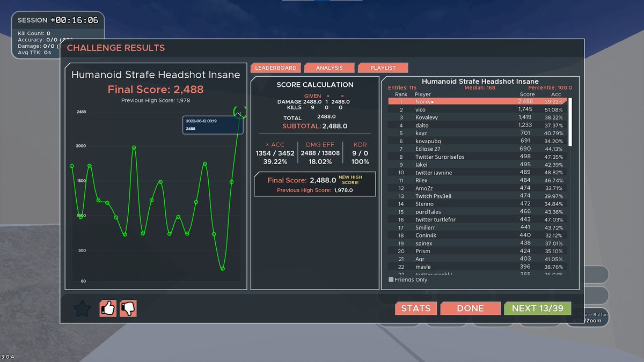The width and height of the screenshot is (644, 362).
Task: Select twitter jaynine row
Action: 477,173
